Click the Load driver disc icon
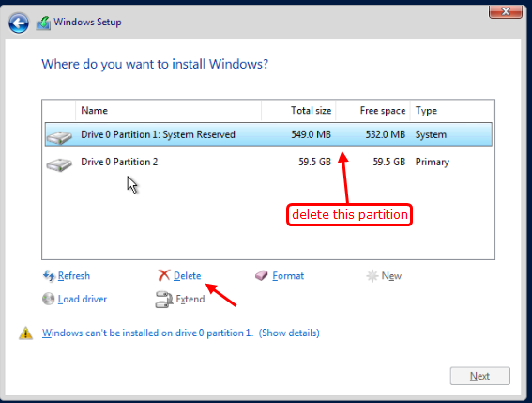This screenshot has height=403, width=532. pos(48,299)
